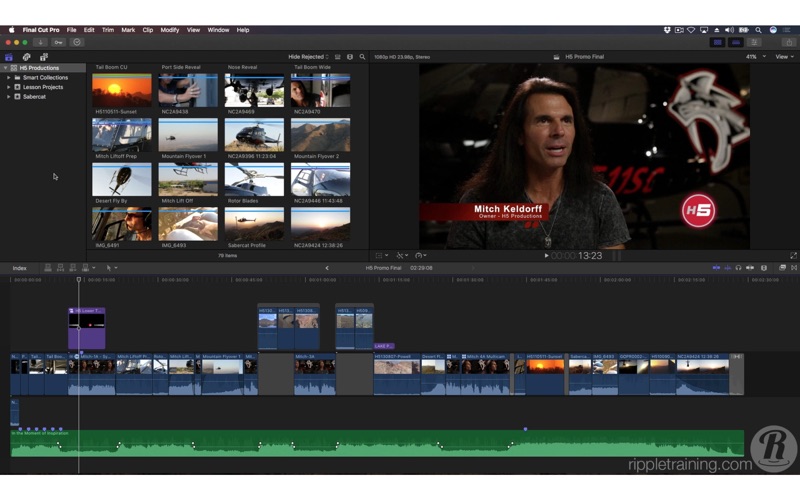Open the Transitions browser icon
This screenshot has height=500, width=800.
coord(794,268)
